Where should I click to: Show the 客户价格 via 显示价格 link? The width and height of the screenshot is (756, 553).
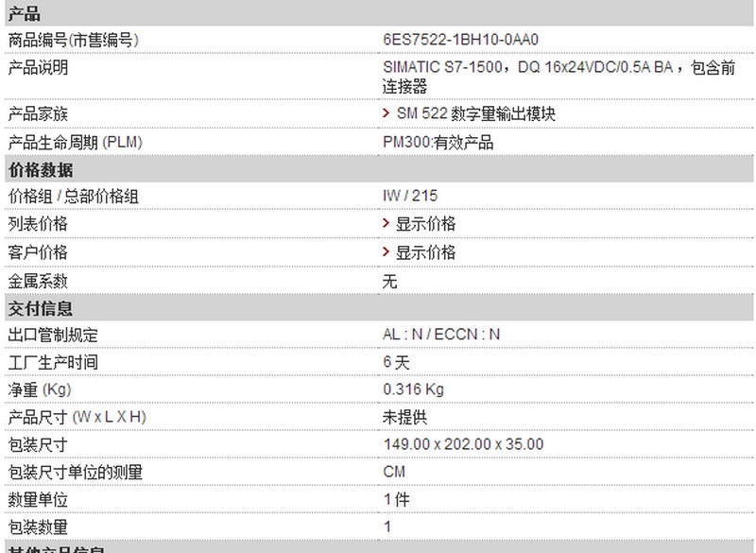click(425, 252)
